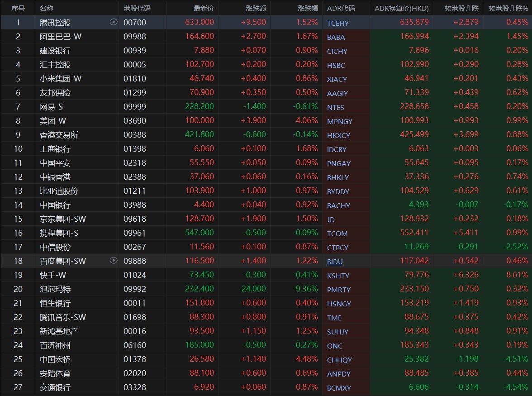Click stock code 03690 for 美团-W
The height and width of the screenshot is (396, 532).
pyautogui.click(x=133, y=121)
